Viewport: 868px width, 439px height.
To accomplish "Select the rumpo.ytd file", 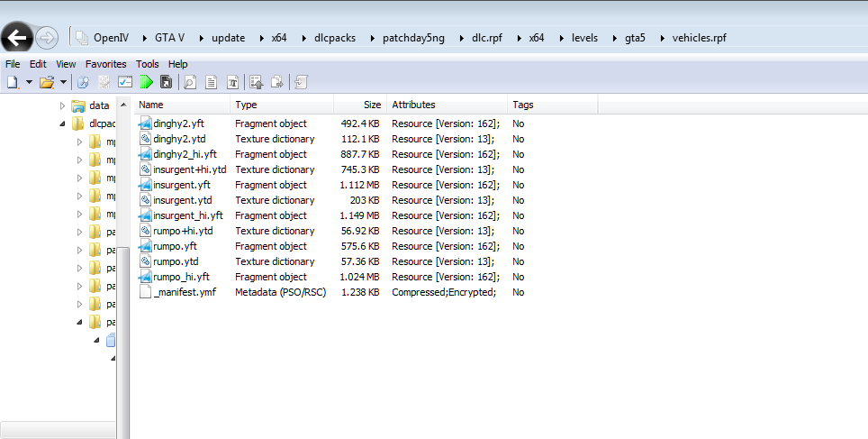I will [176, 261].
